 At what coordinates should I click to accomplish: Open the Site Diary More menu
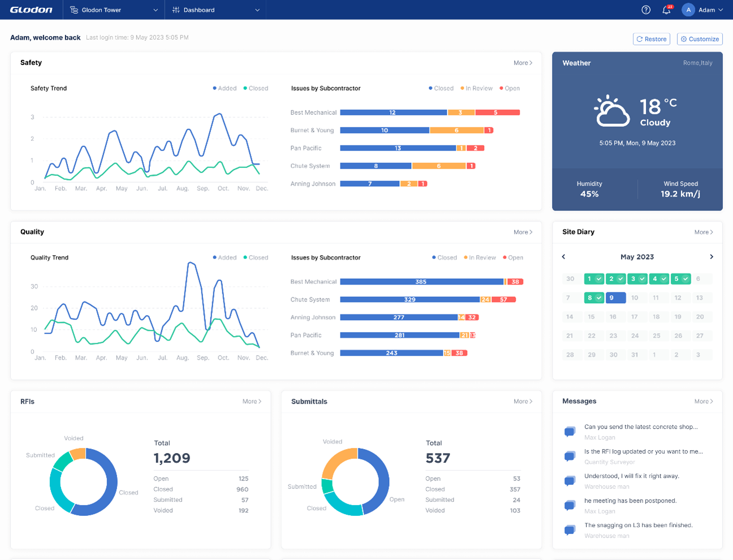coord(703,232)
